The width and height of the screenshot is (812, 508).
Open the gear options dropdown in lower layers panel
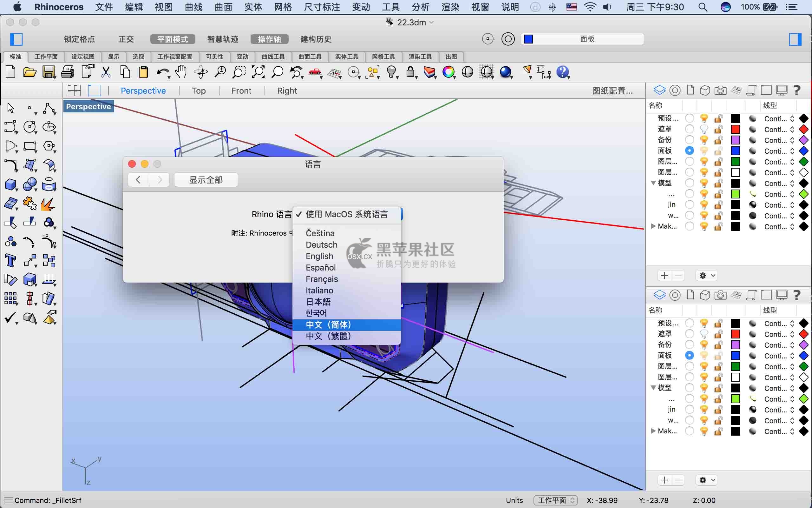click(707, 480)
